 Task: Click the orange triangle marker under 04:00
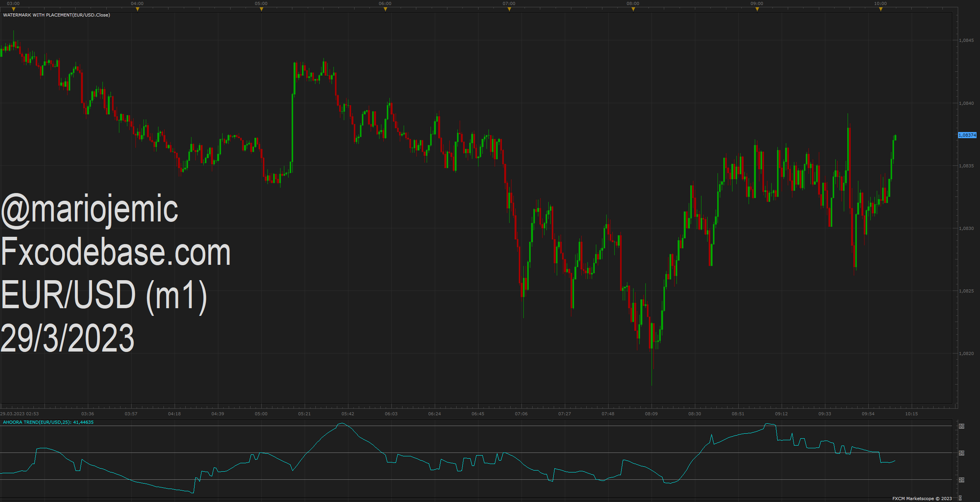pyautogui.click(x=137, y=9)
